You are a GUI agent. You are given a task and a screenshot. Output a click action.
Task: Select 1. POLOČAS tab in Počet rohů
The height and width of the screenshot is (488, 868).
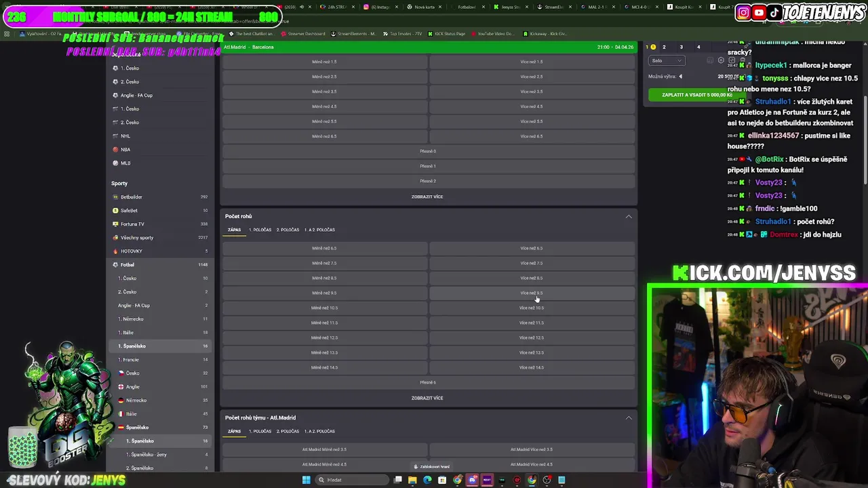(260, 230)
